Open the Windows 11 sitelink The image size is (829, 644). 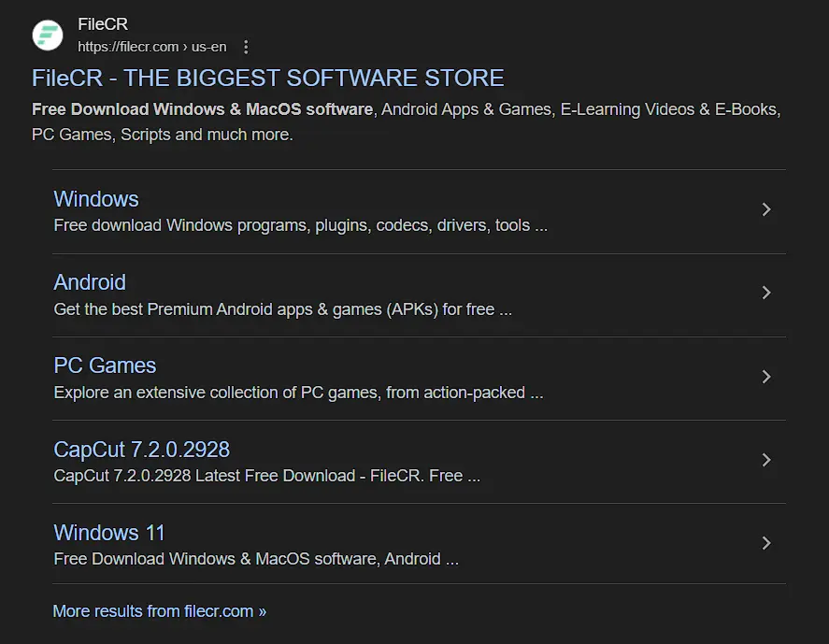pyautogui.click(x=109, y=533)
